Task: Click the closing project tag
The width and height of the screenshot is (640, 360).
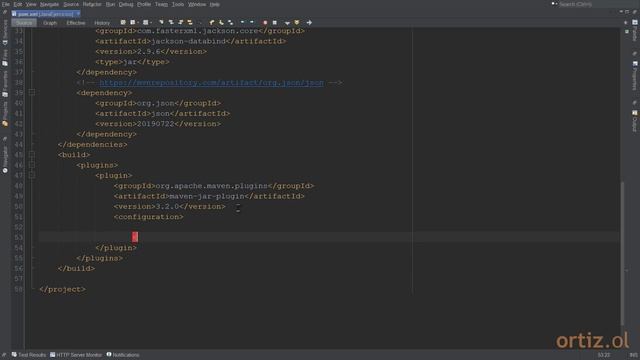Action: tap(62, 289)
